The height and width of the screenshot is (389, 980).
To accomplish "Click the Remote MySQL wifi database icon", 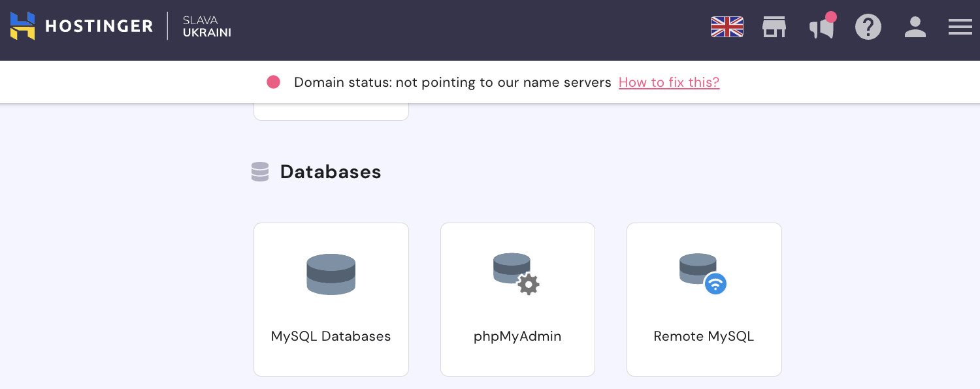I will tap(702, 273).
